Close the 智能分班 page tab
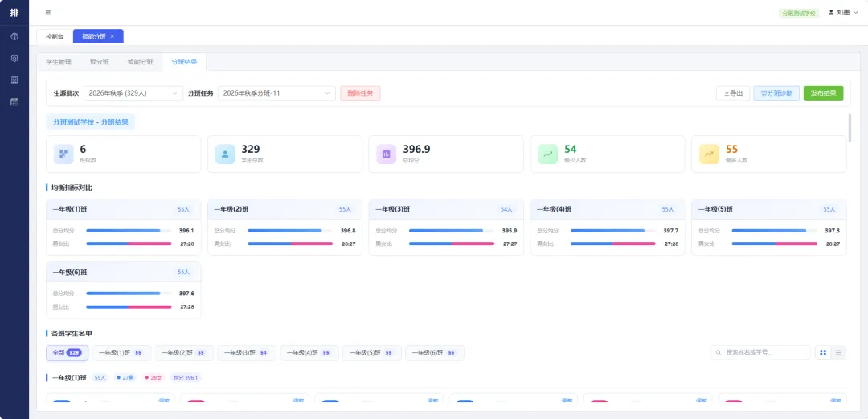 [113, 36]
